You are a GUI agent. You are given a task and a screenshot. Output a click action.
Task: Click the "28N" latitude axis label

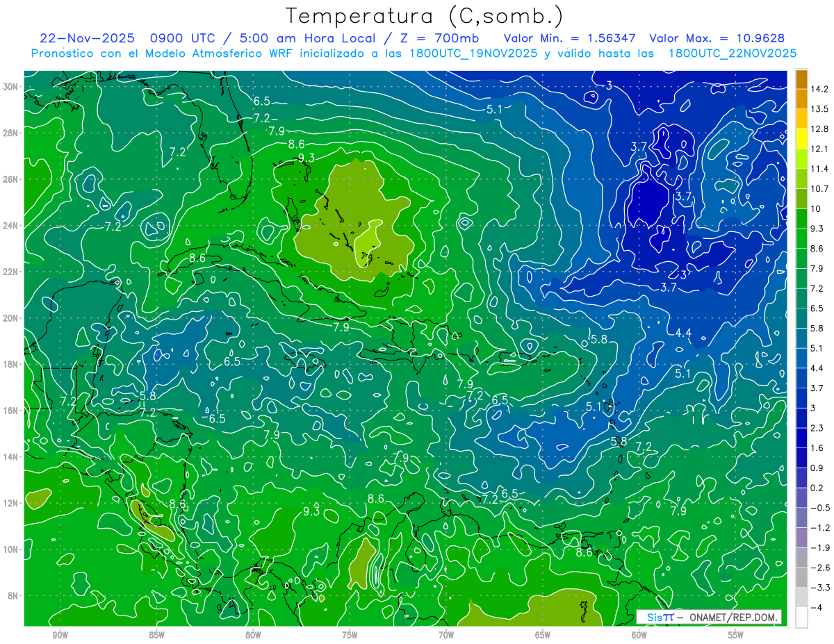tap(12, 133)
